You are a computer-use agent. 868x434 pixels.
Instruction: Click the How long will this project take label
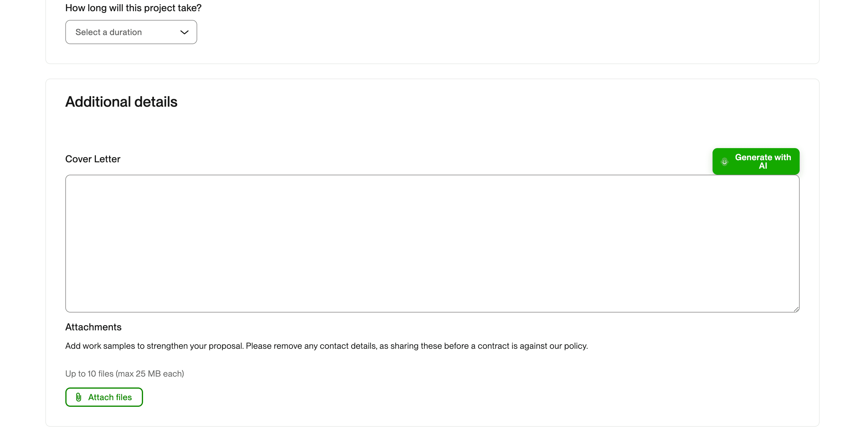(133, 8)
